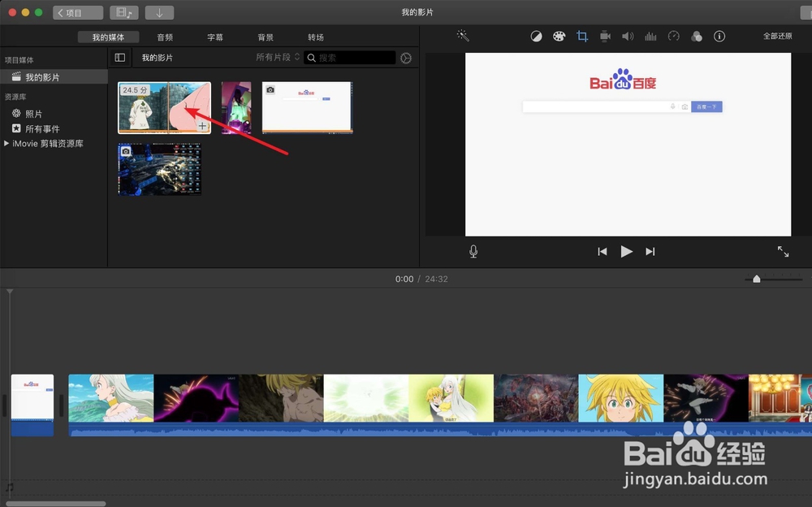Open the 背景 backgrounds tab

tap(266, 37)
